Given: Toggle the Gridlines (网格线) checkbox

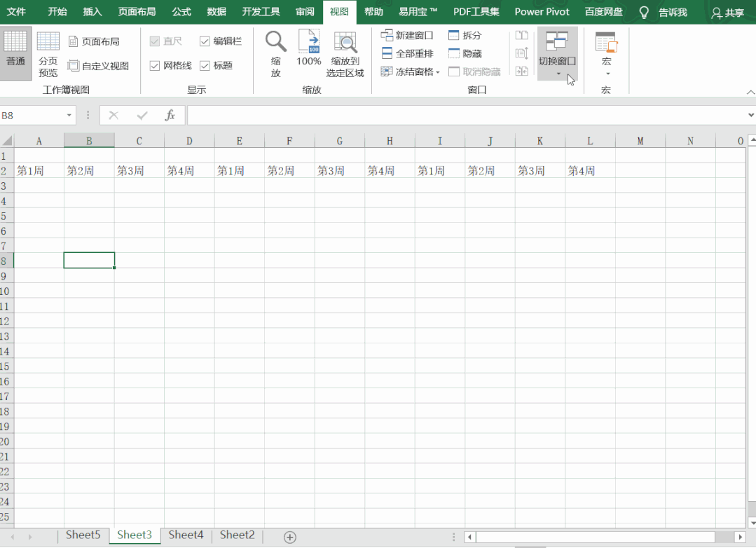Looking at the screenshot, I should [x=155, y=66].
